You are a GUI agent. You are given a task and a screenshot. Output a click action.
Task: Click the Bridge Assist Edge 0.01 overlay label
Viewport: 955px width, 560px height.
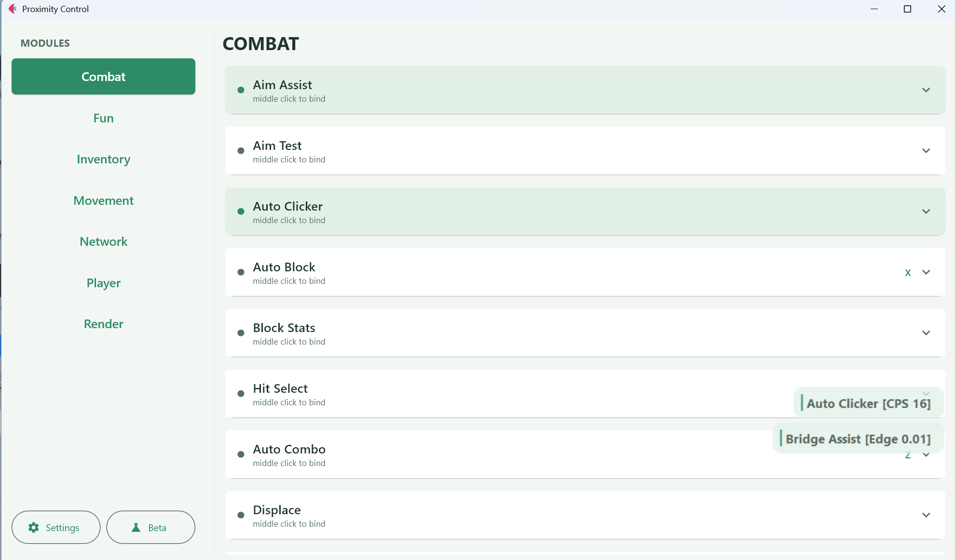(858, 439)
